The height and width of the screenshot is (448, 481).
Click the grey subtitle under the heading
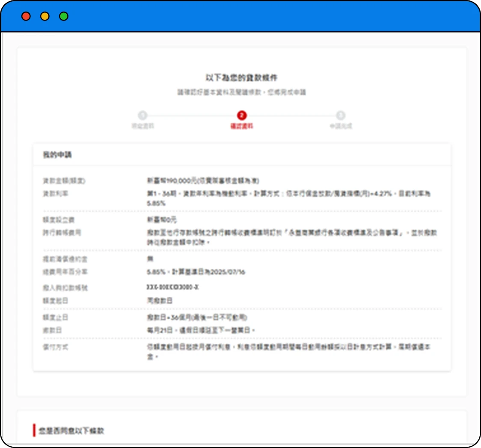(x=241, y=92)
